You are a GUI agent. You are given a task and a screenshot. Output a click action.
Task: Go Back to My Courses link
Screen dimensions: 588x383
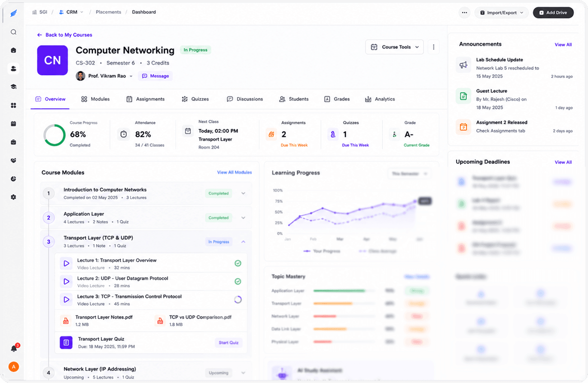click(64, 35)
